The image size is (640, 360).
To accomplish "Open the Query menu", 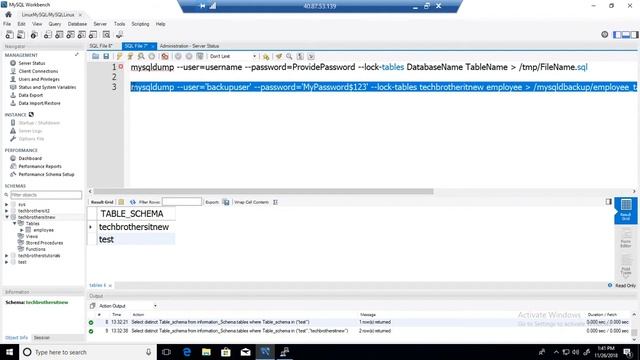I will click(x=54, y=24).
